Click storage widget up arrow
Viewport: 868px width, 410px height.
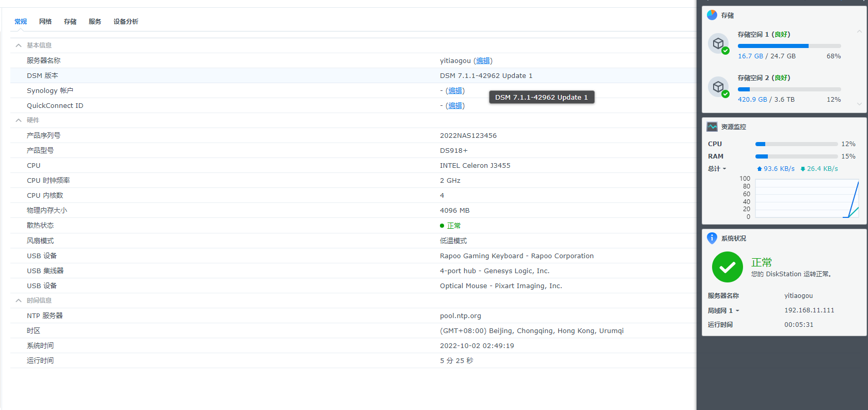click(x=859, y=31)
